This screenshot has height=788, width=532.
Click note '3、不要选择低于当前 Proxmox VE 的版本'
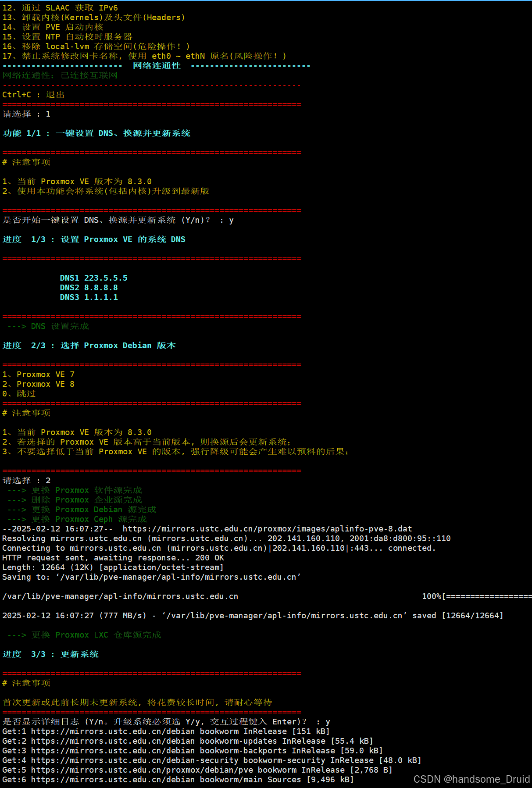point(175,452)
